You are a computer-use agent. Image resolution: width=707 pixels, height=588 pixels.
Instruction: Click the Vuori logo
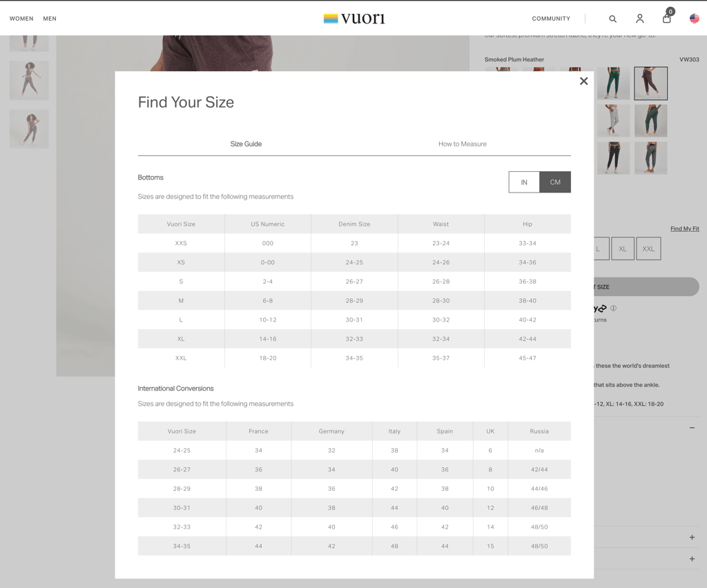[354, 19]
